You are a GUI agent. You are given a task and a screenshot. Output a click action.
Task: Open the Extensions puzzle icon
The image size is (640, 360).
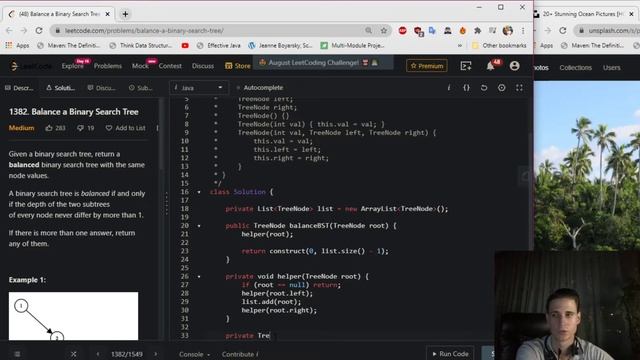point(477,31)
